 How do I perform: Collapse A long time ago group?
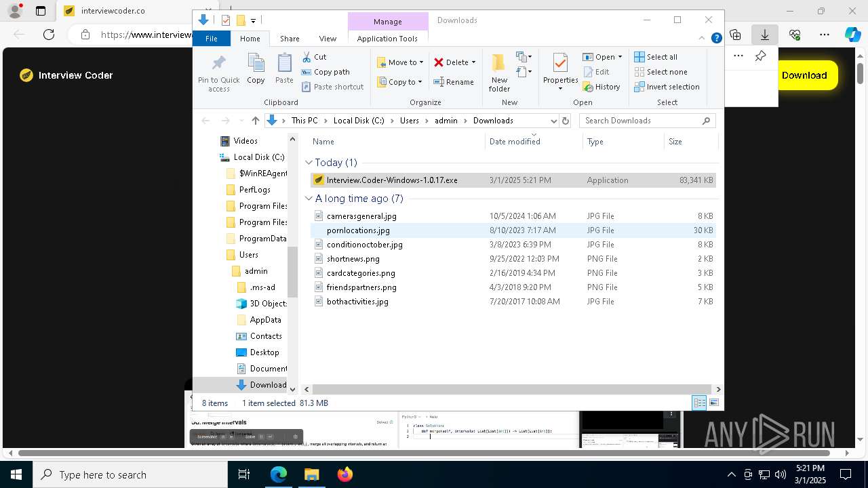click(x=309, y=199)
